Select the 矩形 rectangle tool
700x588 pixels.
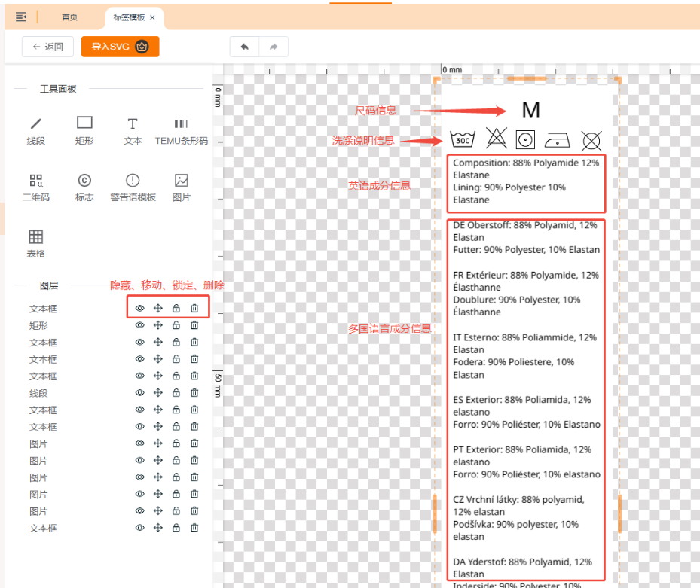click(x=84, y=130)
